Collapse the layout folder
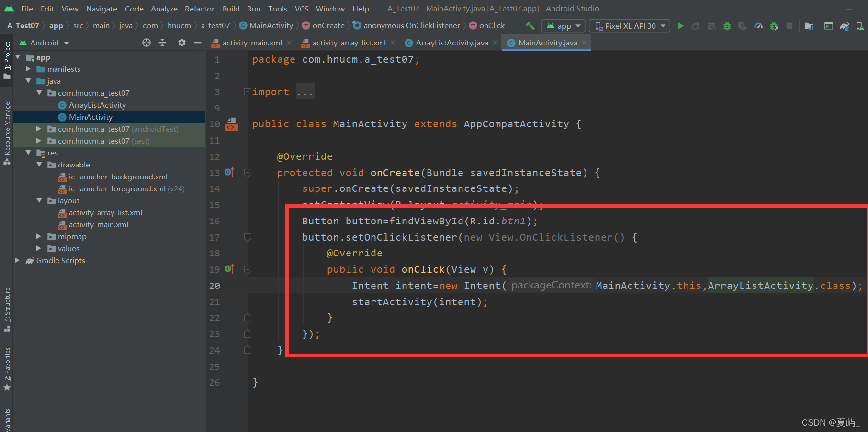868x432 pixels. [39, 200]
